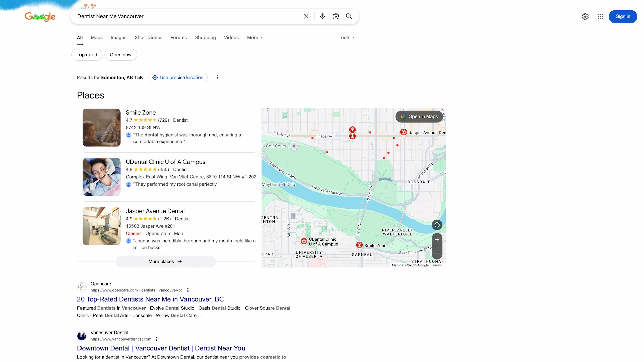Start voice search with microphone icon
644x362 pixels.
click(x=322, y=16)
